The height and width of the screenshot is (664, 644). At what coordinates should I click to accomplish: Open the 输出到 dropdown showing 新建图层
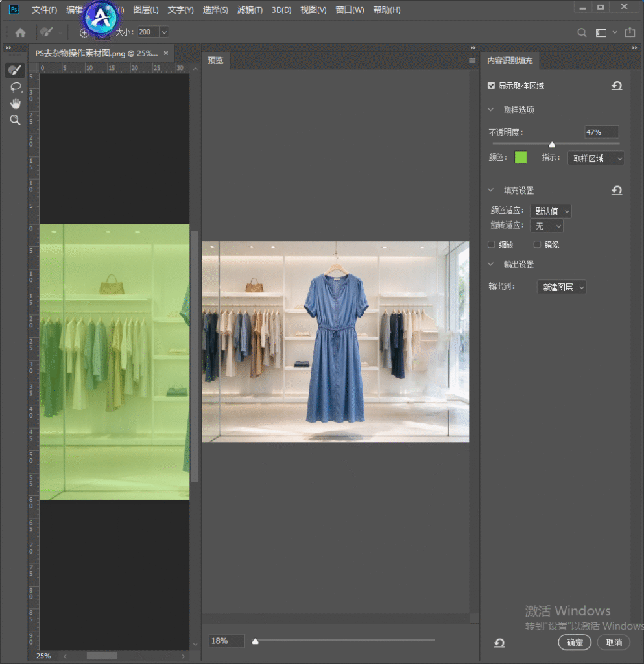(x=562, y=287)
